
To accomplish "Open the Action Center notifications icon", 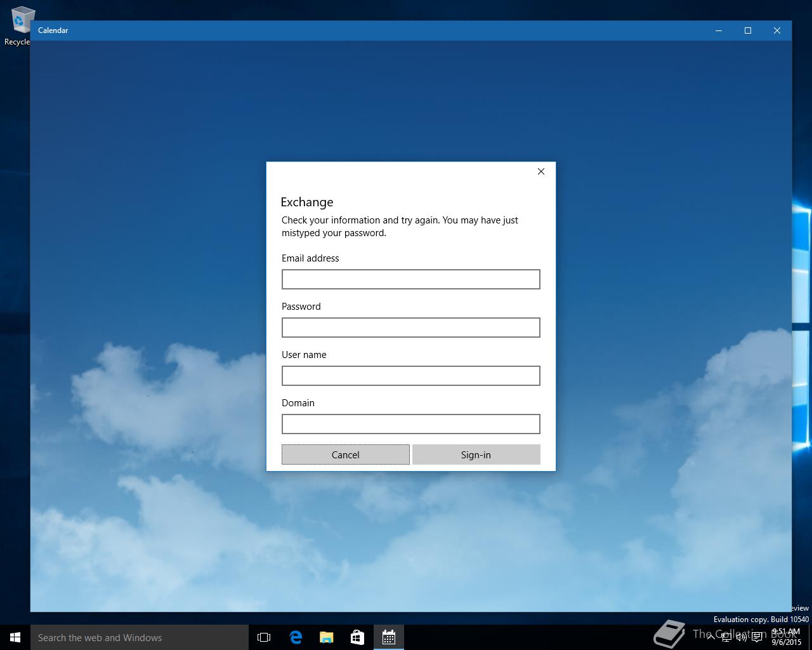I will (757, 637).
